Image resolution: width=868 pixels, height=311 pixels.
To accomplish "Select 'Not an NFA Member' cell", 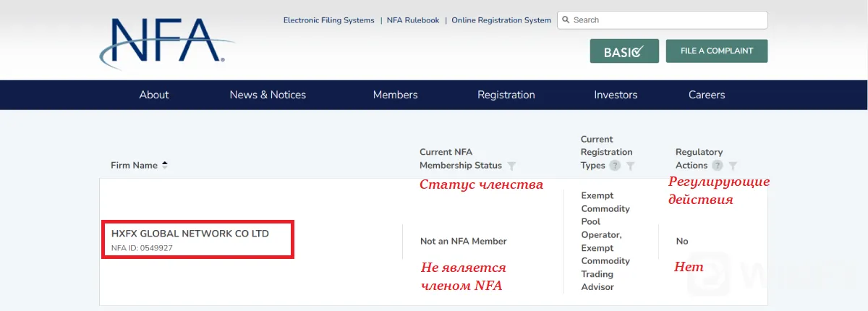I will [x=464, y=241].
